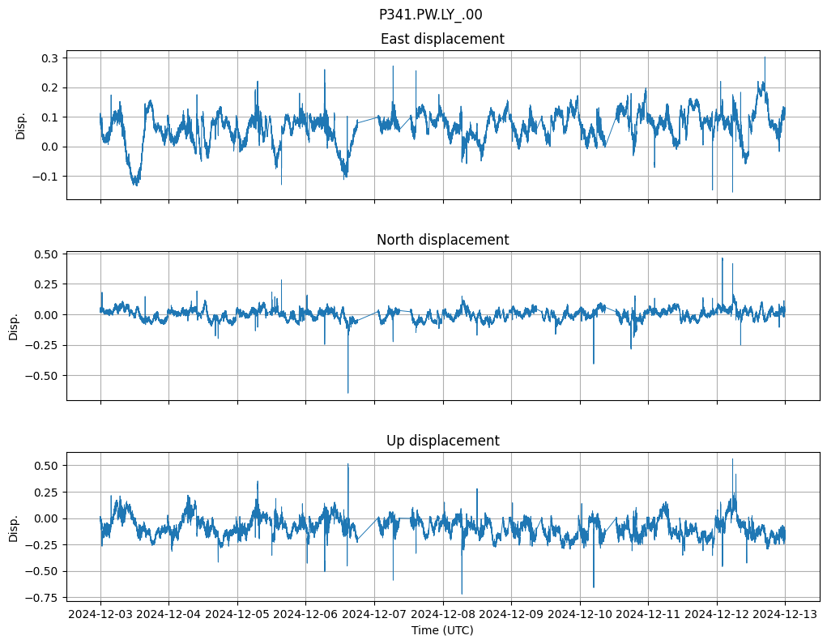Click the Time (UTC) x-axis label
Image resolution: width=827 pixels, height=644 pixels.
442,630
